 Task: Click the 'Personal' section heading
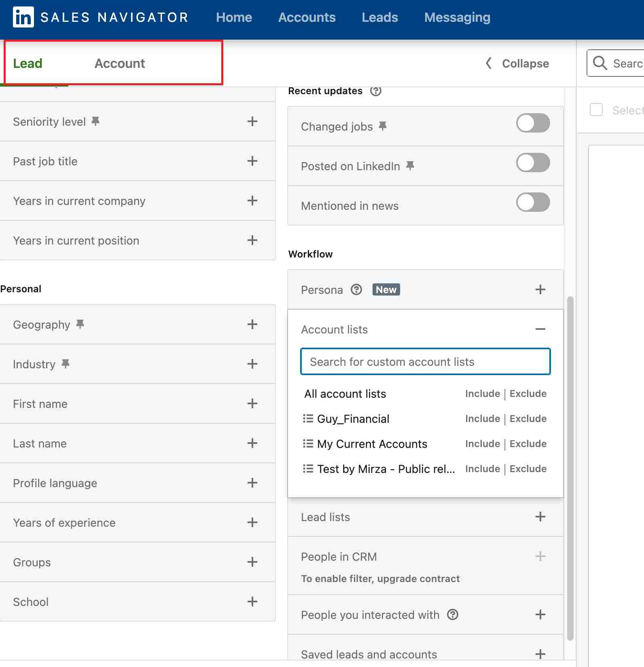click(x=21, y=289)
